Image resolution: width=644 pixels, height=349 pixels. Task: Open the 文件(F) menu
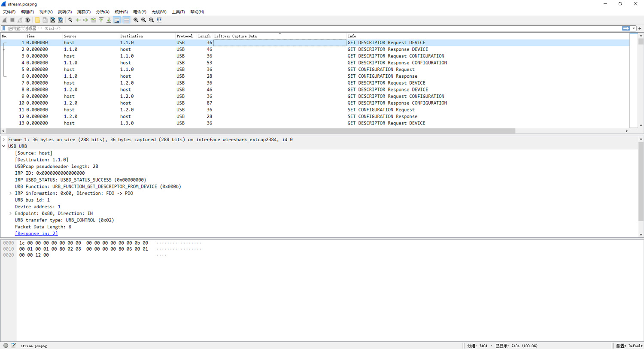coord(9,12)
